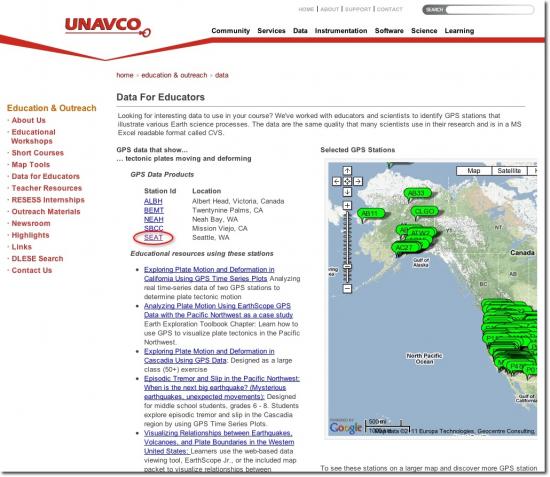Screen dimensions: 550x477
Task: Open the Instrumentation menu
Action: [341, 31]
